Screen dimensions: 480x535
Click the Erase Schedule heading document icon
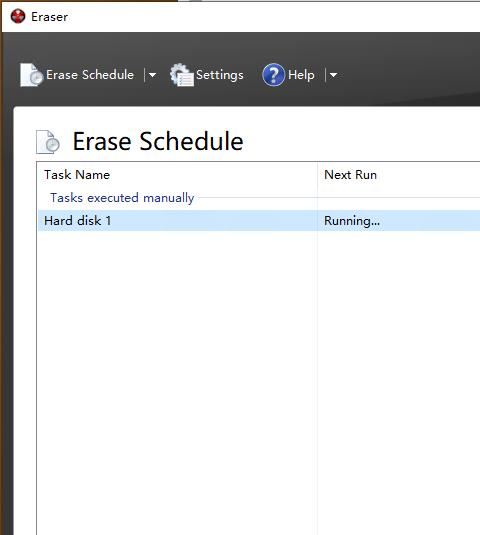point(48,142)
